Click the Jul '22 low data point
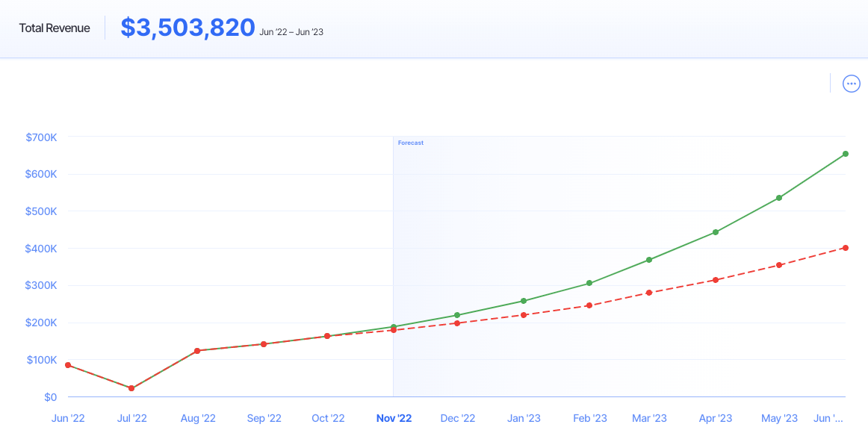The height and width of the screenshot is (445, 868). tap(131, 388)
